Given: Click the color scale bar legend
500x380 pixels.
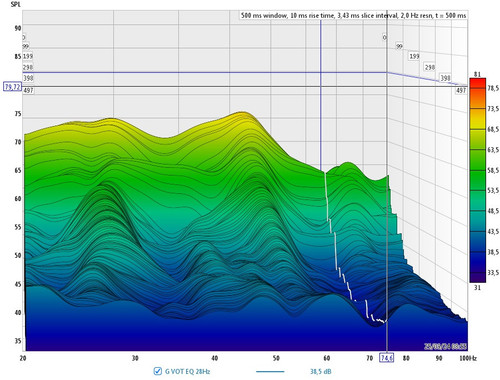Looking at the screenshot, I should pos(477,180).
